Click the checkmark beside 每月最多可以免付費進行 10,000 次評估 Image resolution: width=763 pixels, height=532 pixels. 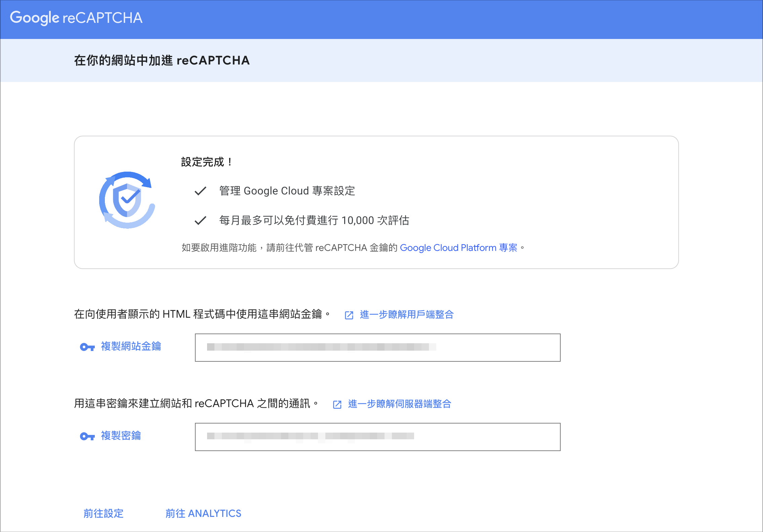pyautogui.click(x=200, y=221)
